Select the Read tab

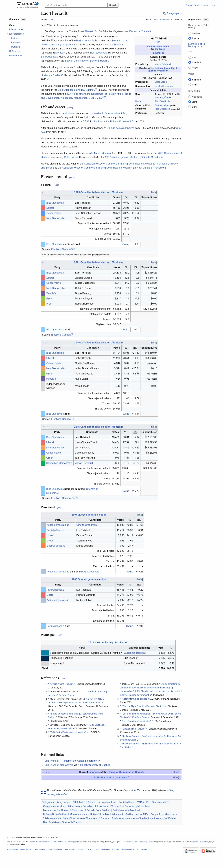[149, 20]
